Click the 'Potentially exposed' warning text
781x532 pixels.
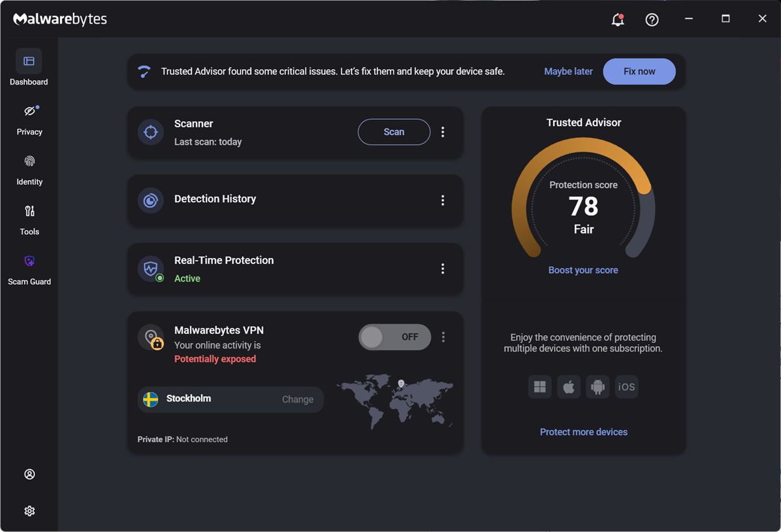[215, 359]
